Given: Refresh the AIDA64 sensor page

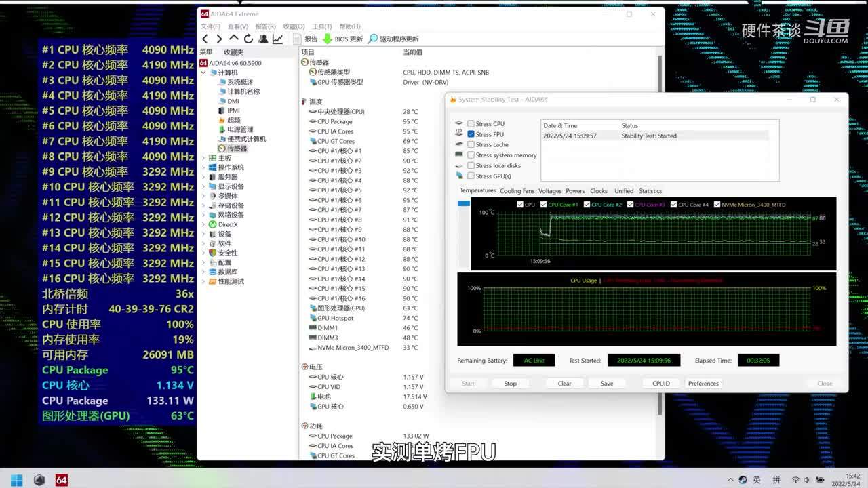Looking at the screenshot, I should click(248, 39).
